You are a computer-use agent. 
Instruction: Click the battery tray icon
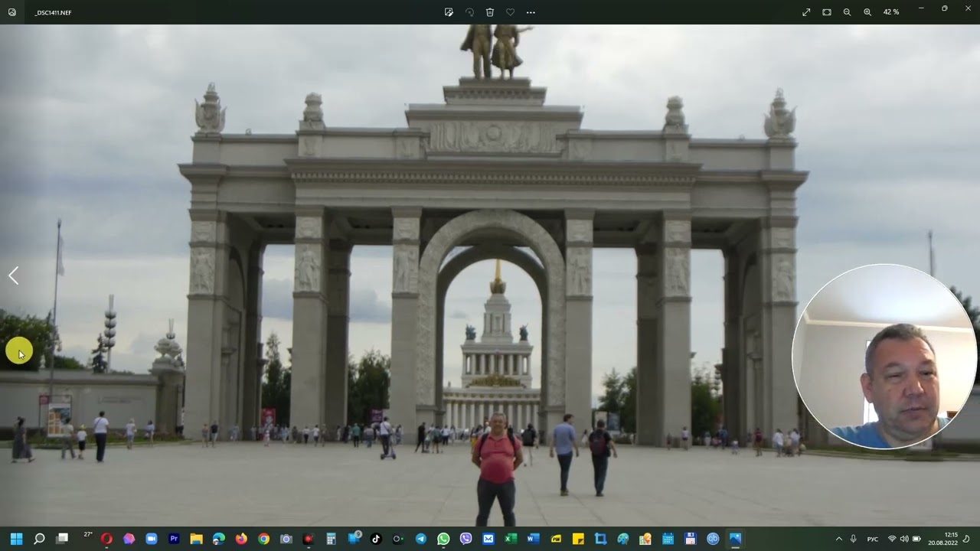point(916,539)
